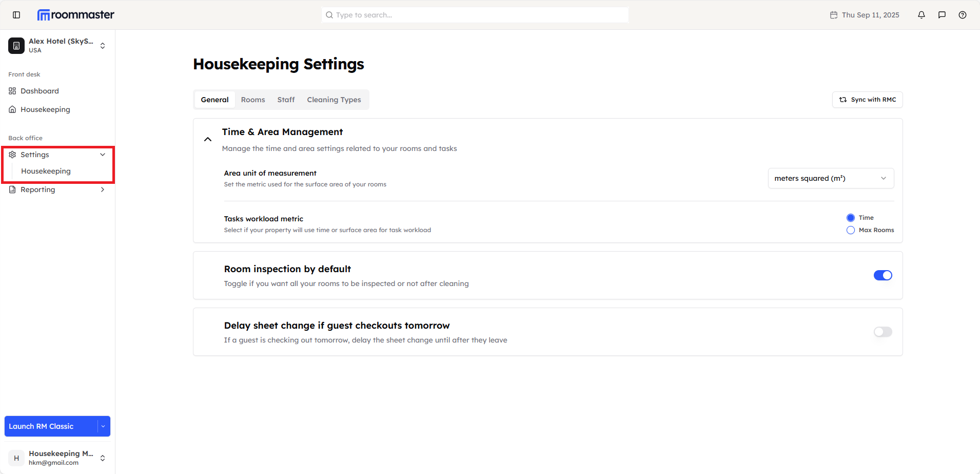Click the Sync with RMC button
The width and height of the screenshot is (980, 474).
(x=867, y=99)
